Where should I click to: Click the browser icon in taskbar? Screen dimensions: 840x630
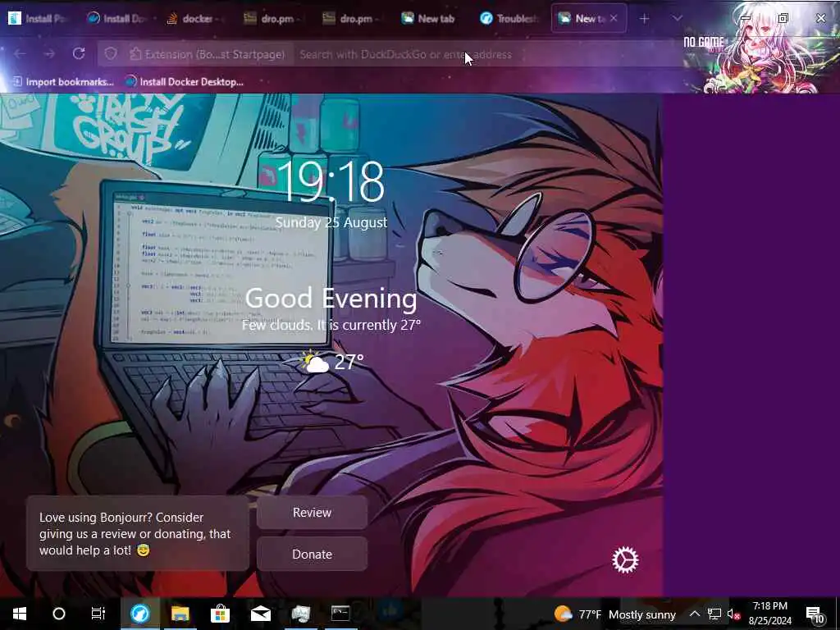[139, 614]
